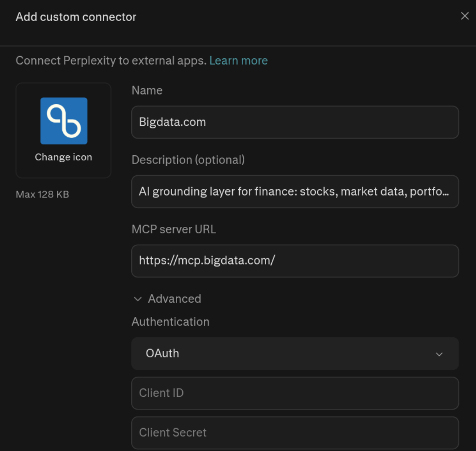Screen dimensions: 476x451
Task: Click the MCP server URL input field
Action: click(x=295, y=261)
